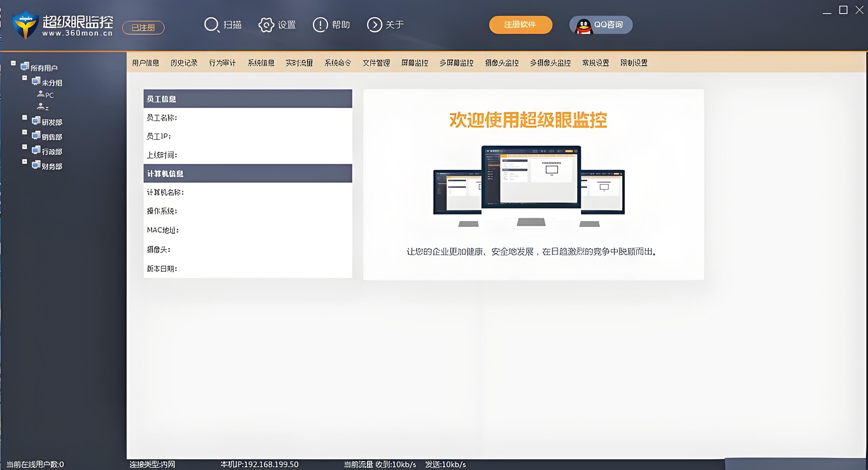The width and height of the screenshot is (868, 470).
Task: Click the 帮助 exclamation help icon
Action: [320, 25]
